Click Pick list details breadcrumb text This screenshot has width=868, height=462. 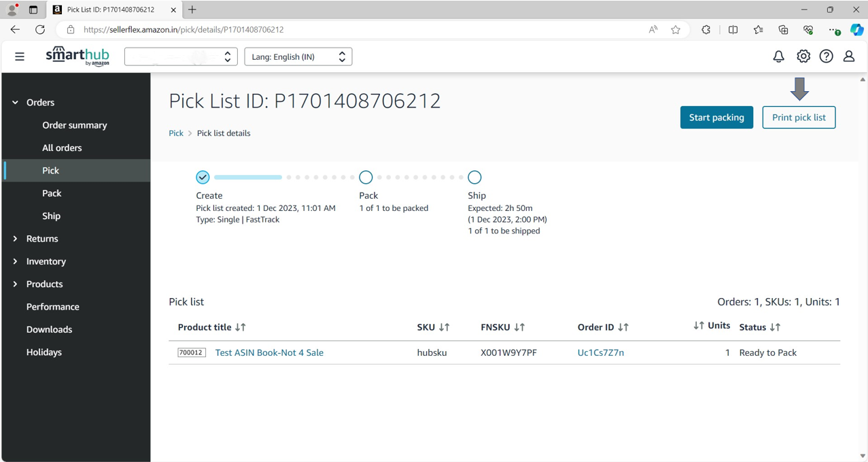pos(224,133)
